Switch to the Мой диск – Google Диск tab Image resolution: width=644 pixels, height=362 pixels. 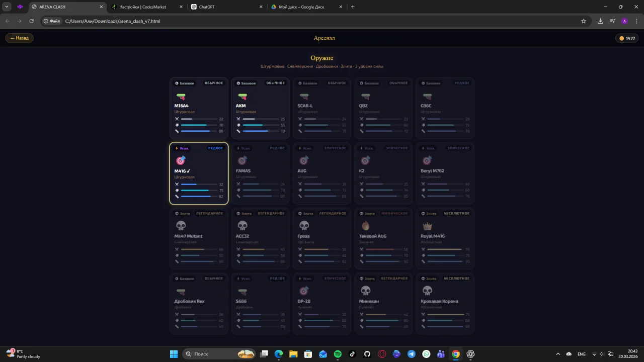point(306,7)
